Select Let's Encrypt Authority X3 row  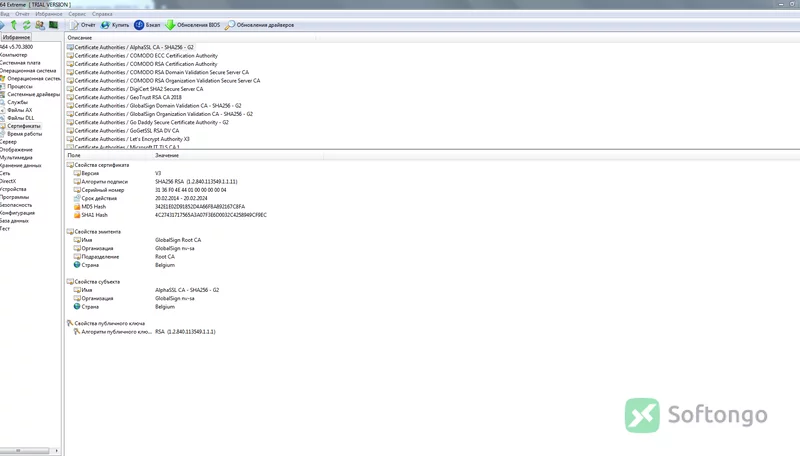[x=128, y=139]
